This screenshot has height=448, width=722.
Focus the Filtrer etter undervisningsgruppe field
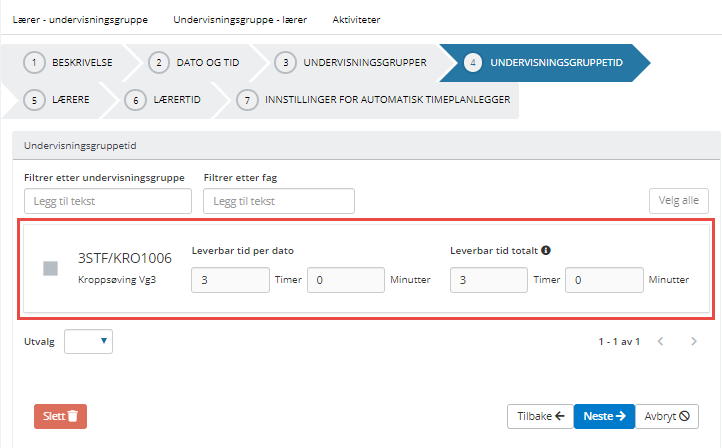pyautogui.click(x=108, y=201)
